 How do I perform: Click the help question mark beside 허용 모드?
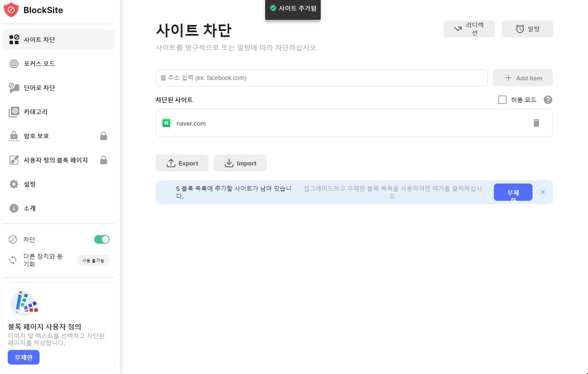pyautogui.click(x=548, y=100)
